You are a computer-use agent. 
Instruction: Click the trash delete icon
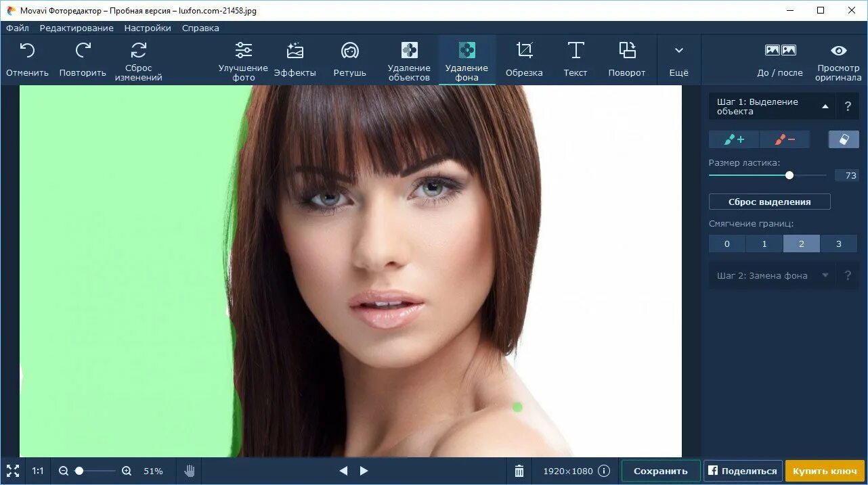pyautogui.click(x=519, y=471)
